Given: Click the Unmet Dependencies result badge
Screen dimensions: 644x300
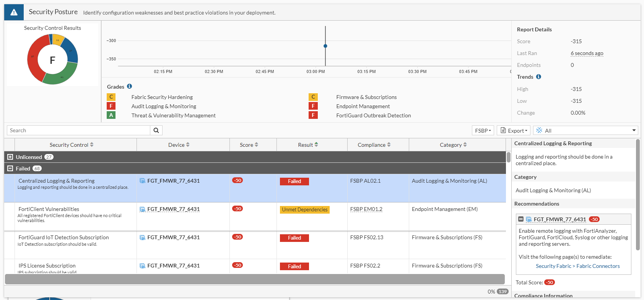Looking at the screenshot, I should point(304,210).
